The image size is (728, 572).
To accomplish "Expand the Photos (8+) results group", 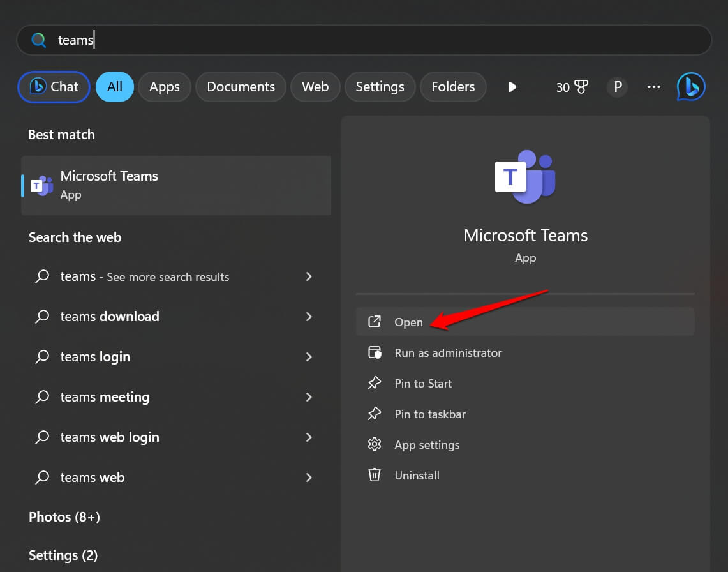I will [x=64, y=516].
